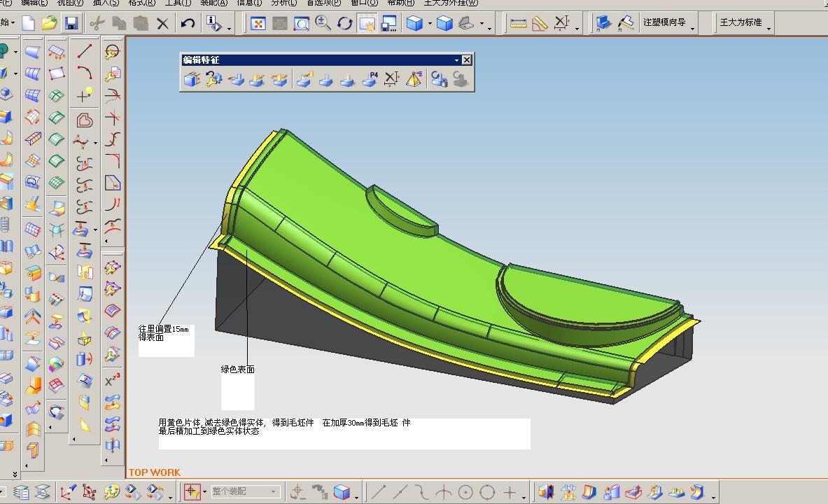Click the Arc curve tool
This screenshot has width=828, height=504.
(85, 73)
